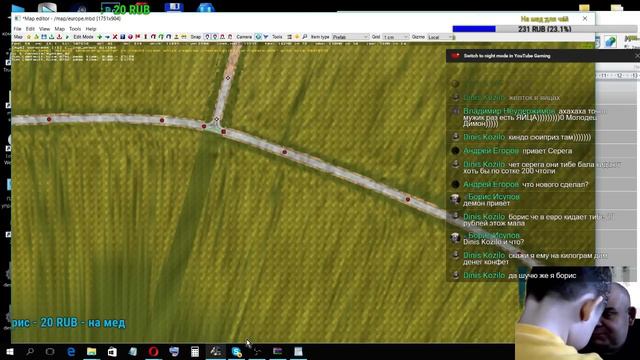
Task: Open the Edit menu
Action: (x=30, y=29)
